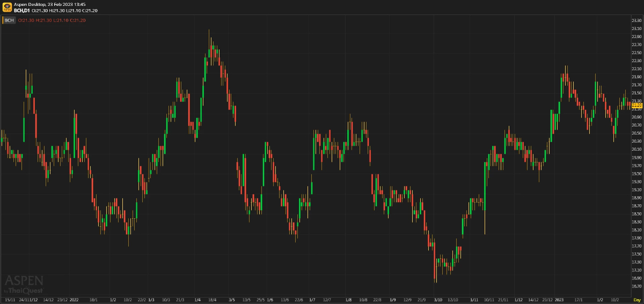The width and height of the screenshot is (644, 304).
Task: Click the highlighted current price tag on the axis
Action: pyautogui.click(x=637, y=105)
